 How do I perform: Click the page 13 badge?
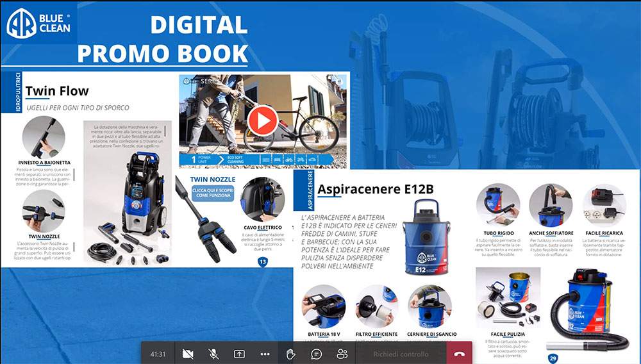tap(263, 262)
